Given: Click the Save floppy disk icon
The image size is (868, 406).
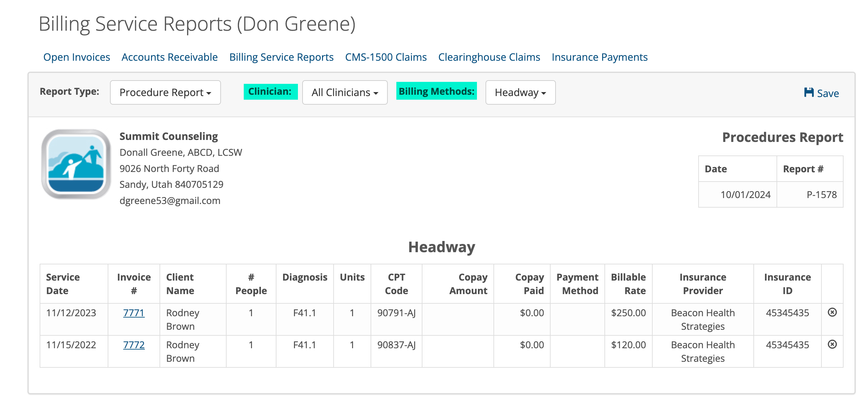Looking at the screenshot, I should coord(809,92).
